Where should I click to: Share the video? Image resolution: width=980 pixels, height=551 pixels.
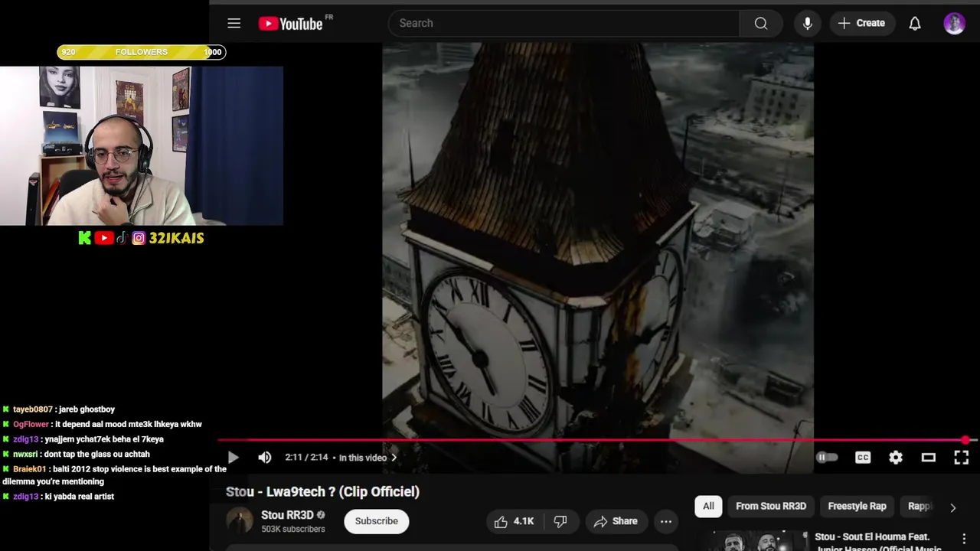[x=616, y=521]
